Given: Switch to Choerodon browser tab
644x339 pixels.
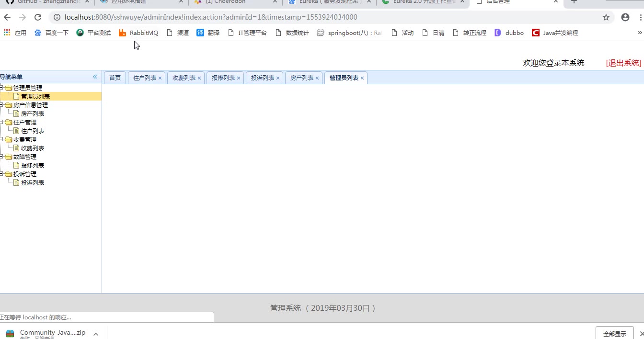Looking at the screenshot, I should pos(235,2).
